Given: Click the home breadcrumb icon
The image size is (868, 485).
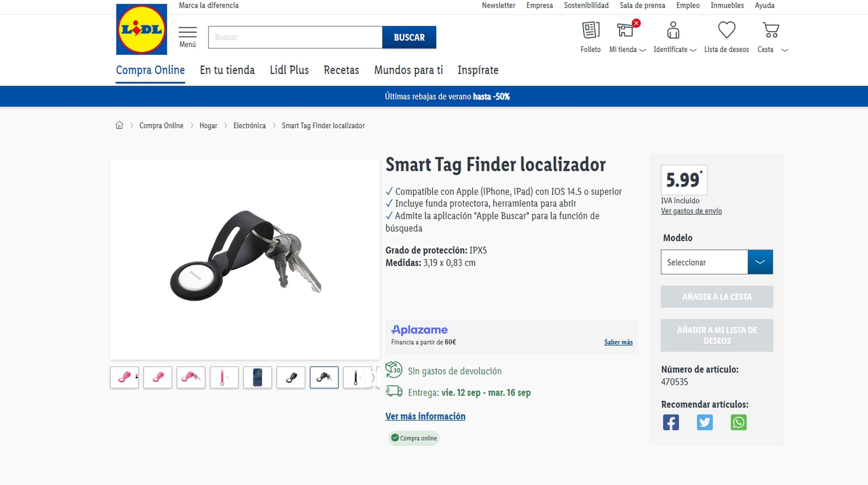Looking at the screenshot, I should point(119,125).
